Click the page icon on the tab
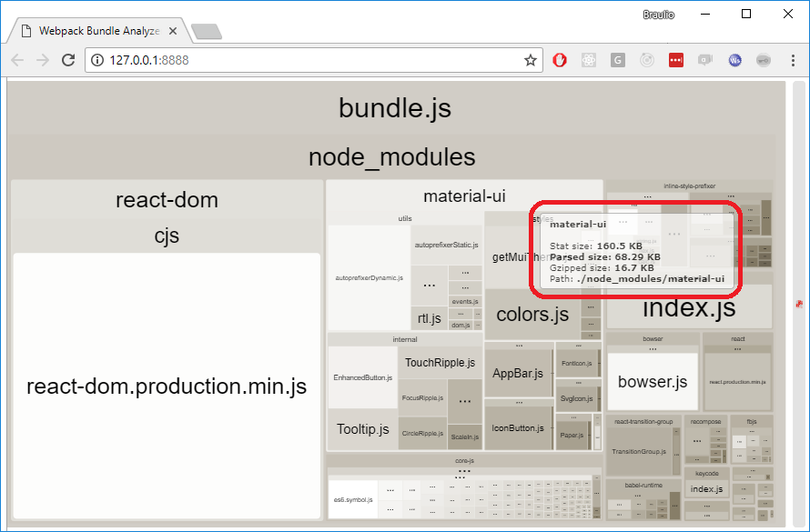Image resolution: width=810 pixels, height=532 pixels. point(25,31)
